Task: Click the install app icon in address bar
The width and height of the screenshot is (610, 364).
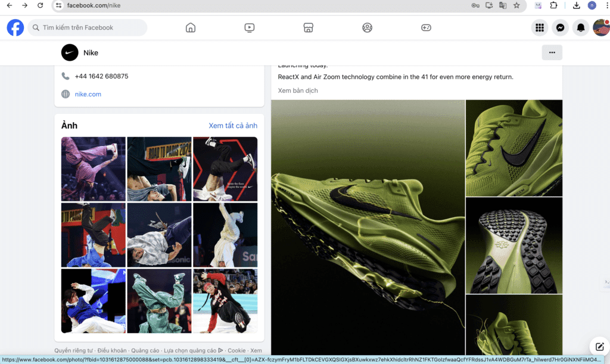Action: click(x=489, y=5)
